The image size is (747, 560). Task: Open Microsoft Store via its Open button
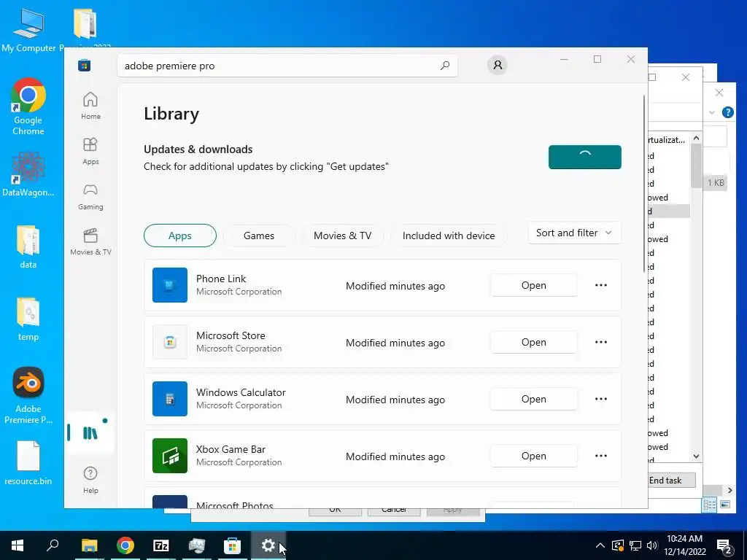pyautogui.click(x=533, y=342)
